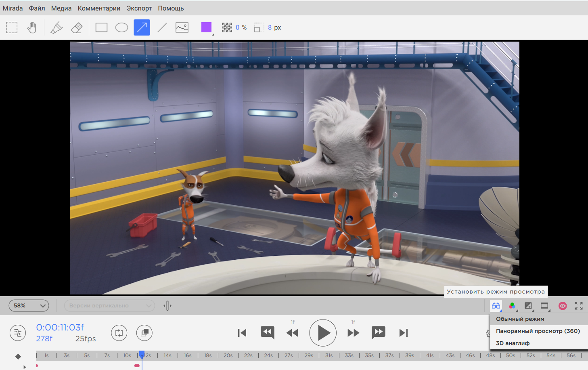Screen dimensions: 588x370
Task: Open the 58% zoom dropdown
Action: click(29, 305)
